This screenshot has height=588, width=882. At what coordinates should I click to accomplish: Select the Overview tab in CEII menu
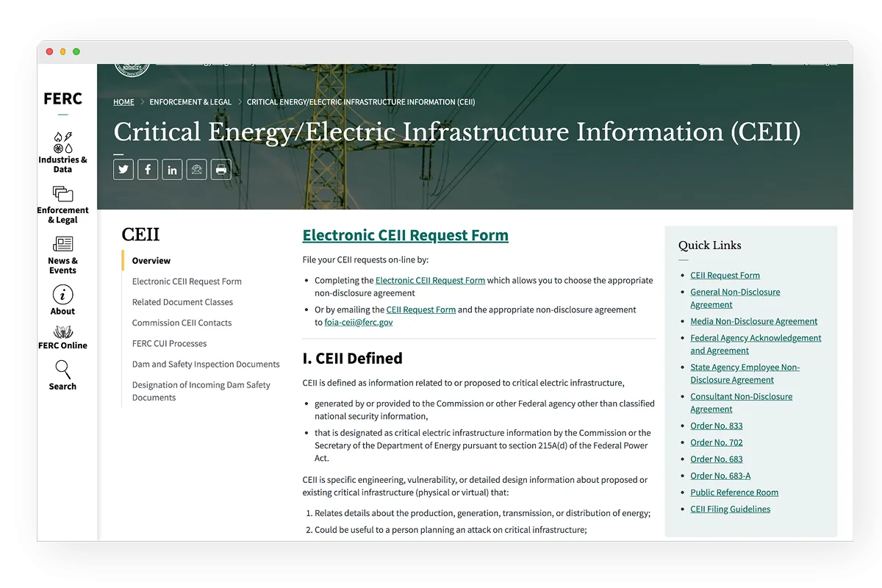pos(150,260)
